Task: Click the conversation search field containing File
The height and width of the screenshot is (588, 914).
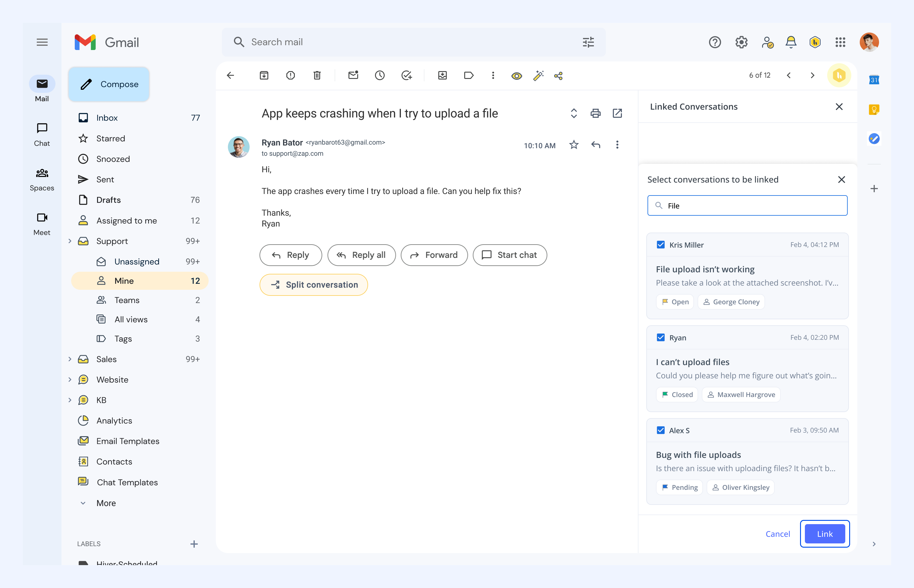Action: 747,206
